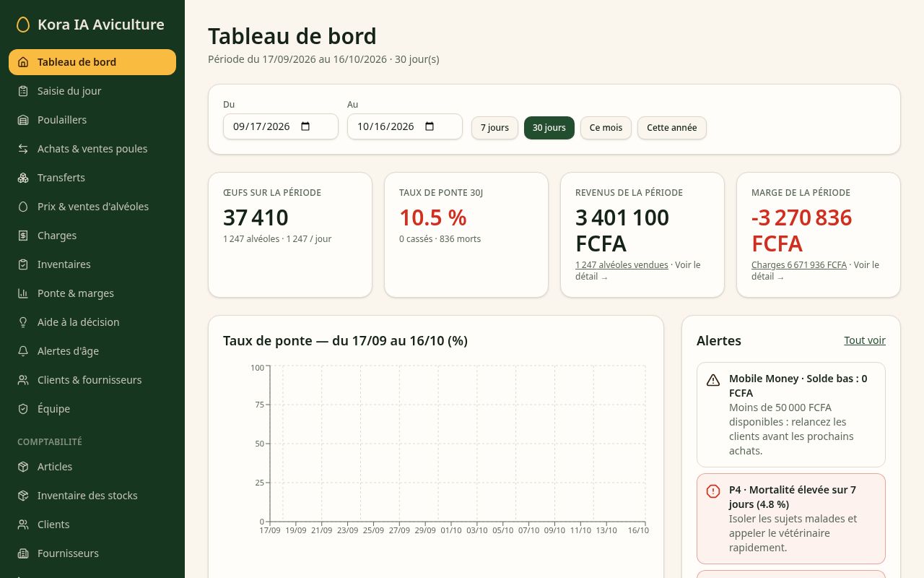Open the P4 Mortalité élevée alert card
The height and width of the screenshot is (578, 924).
(791, 519)
